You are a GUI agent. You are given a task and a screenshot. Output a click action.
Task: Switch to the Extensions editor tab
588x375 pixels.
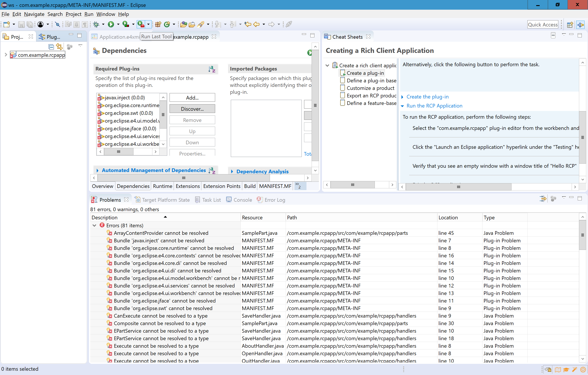pyautogui.click(x=188, y=186)
